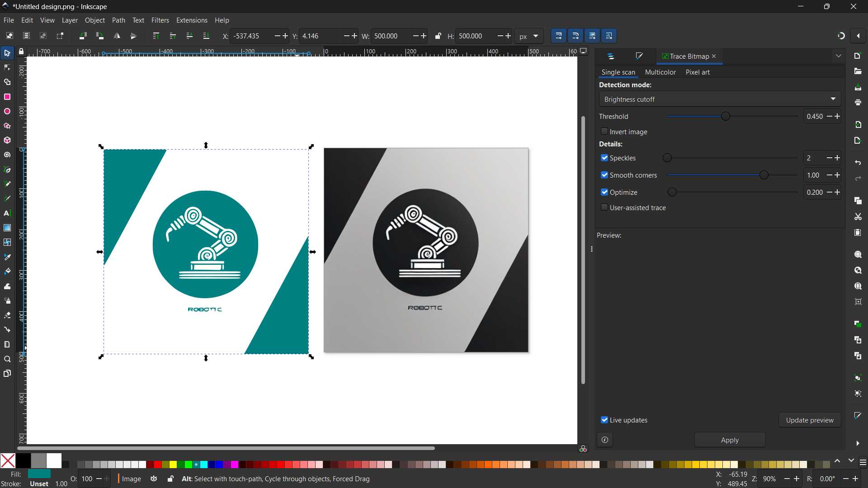Image resolution: width=868 pixels, height=488 pixels.
Task: Select the Spiral tool
Action: click(7, 155)
